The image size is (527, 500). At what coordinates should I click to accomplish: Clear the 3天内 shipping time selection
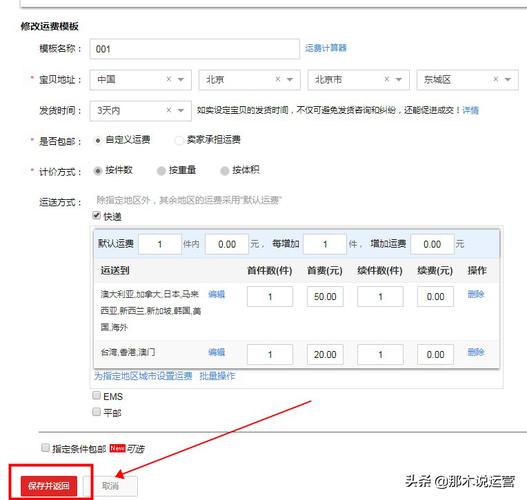[169, 110]
